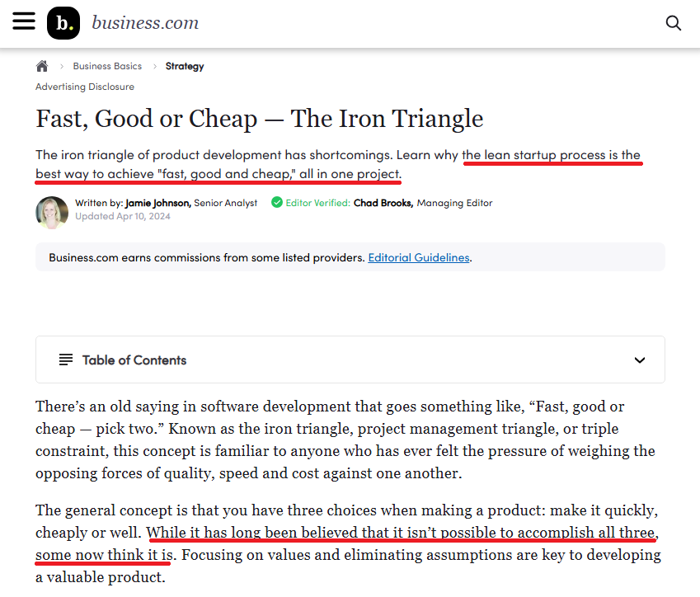Toggle the Table of Contents panel heading
The image size is (700, 597).
[x=134, y=360]
